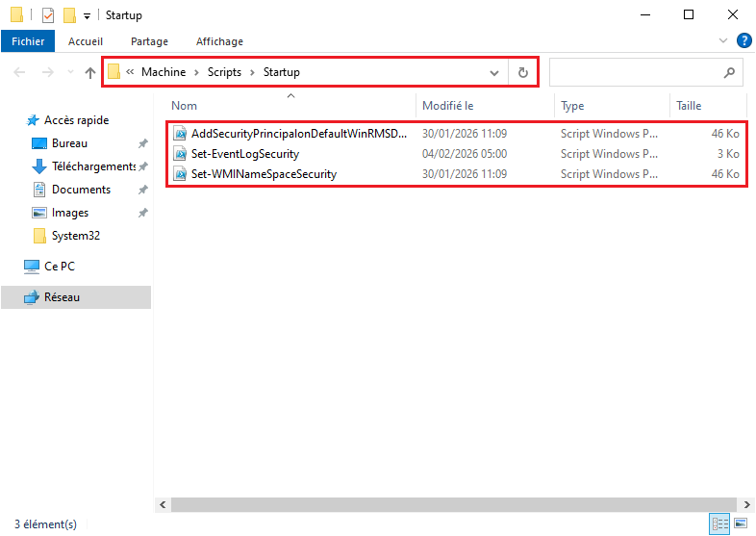This screenshot has height=536, width=756.
Task: Unpin Images from quick access
Action: click(142, 213)
